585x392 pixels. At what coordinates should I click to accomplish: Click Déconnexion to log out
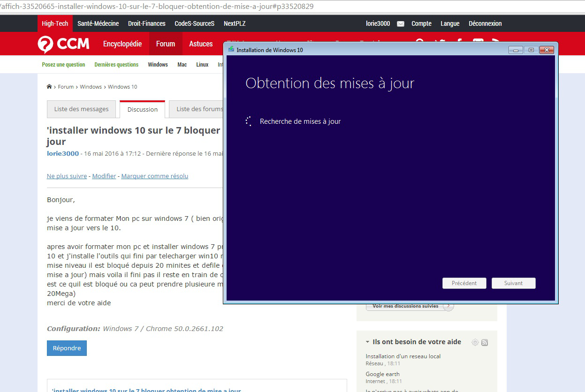[485, 23]
